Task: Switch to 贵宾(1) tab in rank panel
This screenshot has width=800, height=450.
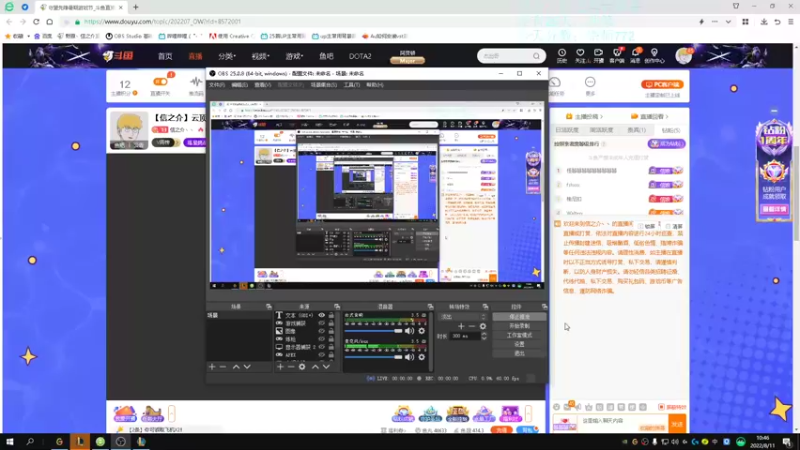Action: tap(636, 130)
